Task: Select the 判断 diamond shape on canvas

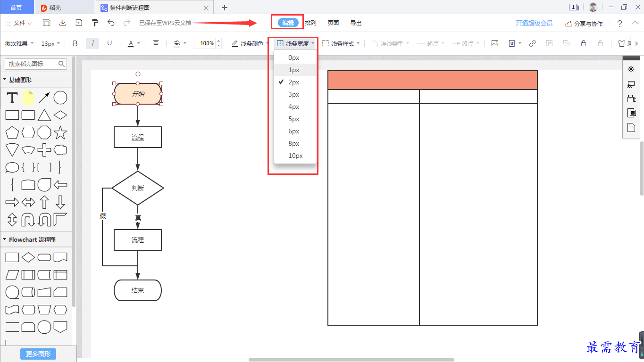Action: pos(138,188)
